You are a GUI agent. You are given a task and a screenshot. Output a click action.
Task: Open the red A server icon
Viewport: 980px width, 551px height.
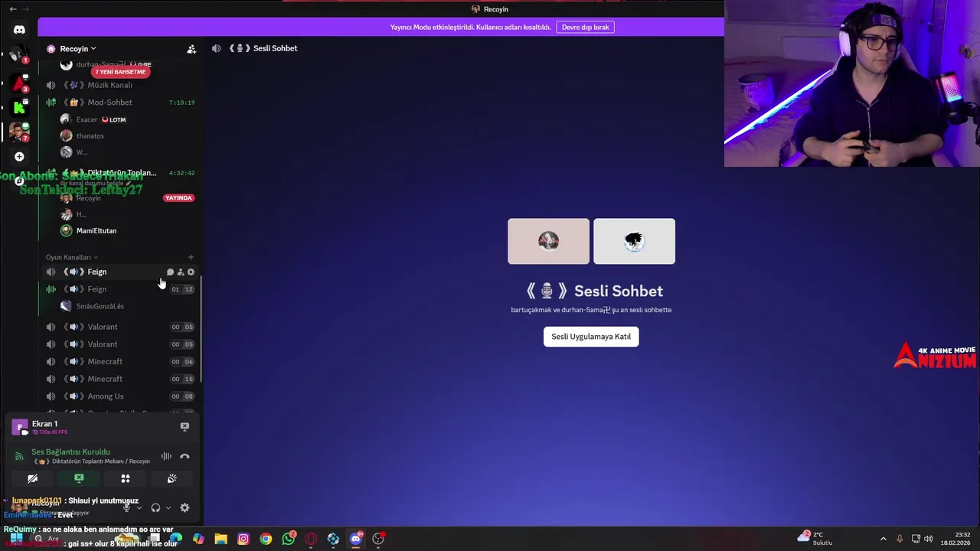point(19,82)
